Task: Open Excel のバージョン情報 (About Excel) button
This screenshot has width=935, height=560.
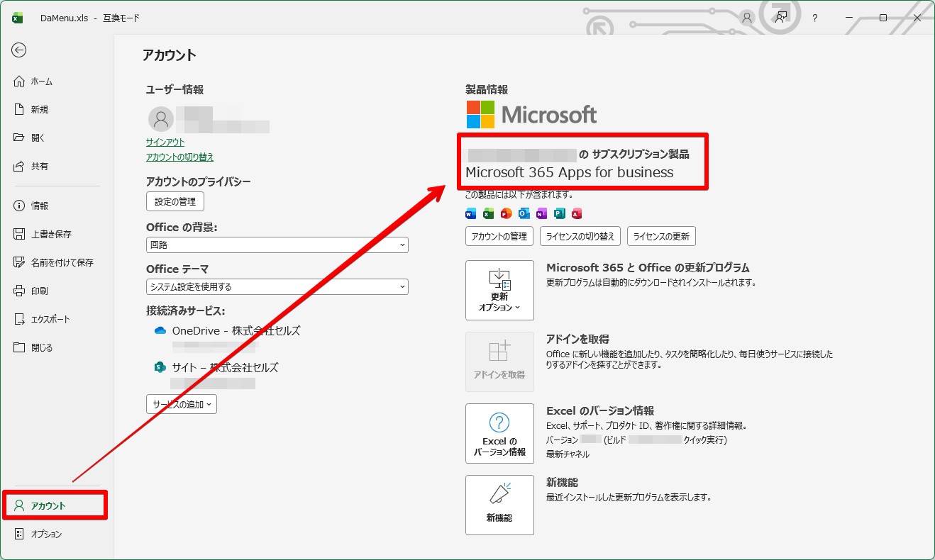Action: pos(499,433)
